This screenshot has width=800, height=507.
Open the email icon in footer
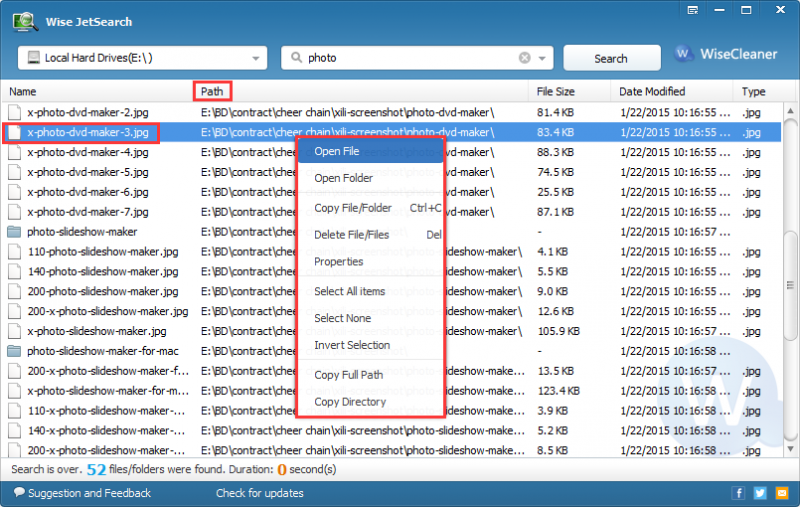(782, 493)
